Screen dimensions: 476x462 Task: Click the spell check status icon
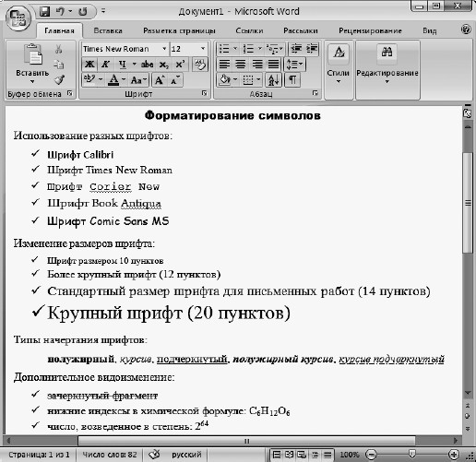pyautogui.click(x=154, y=454)
